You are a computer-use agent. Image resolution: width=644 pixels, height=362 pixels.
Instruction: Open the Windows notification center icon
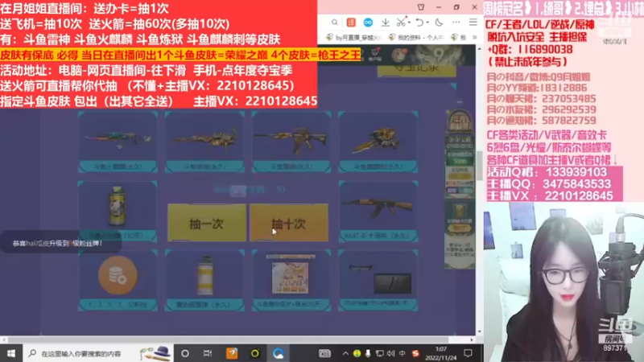point(468,353)
